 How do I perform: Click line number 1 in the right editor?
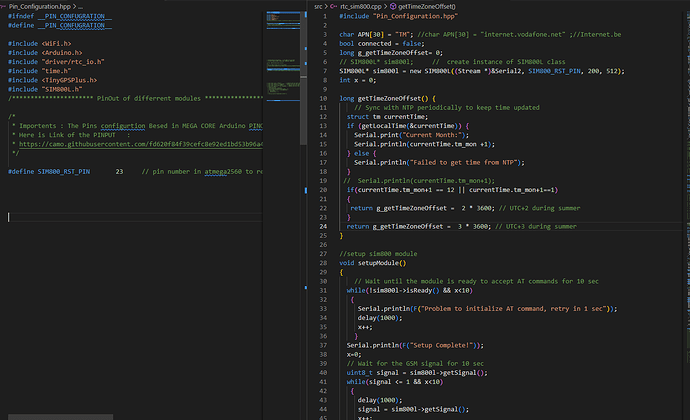pos(325,16)
